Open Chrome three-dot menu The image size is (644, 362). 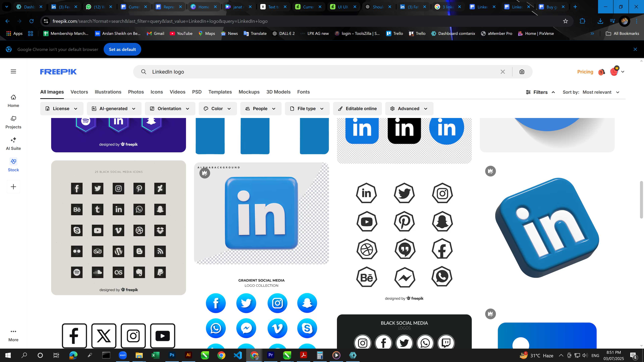click(636, 21)
